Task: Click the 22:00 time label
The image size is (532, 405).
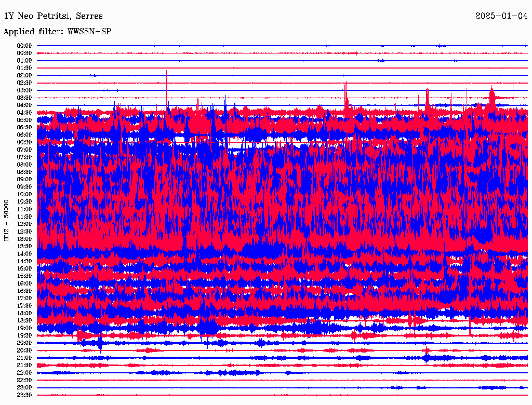Action: 24,373
